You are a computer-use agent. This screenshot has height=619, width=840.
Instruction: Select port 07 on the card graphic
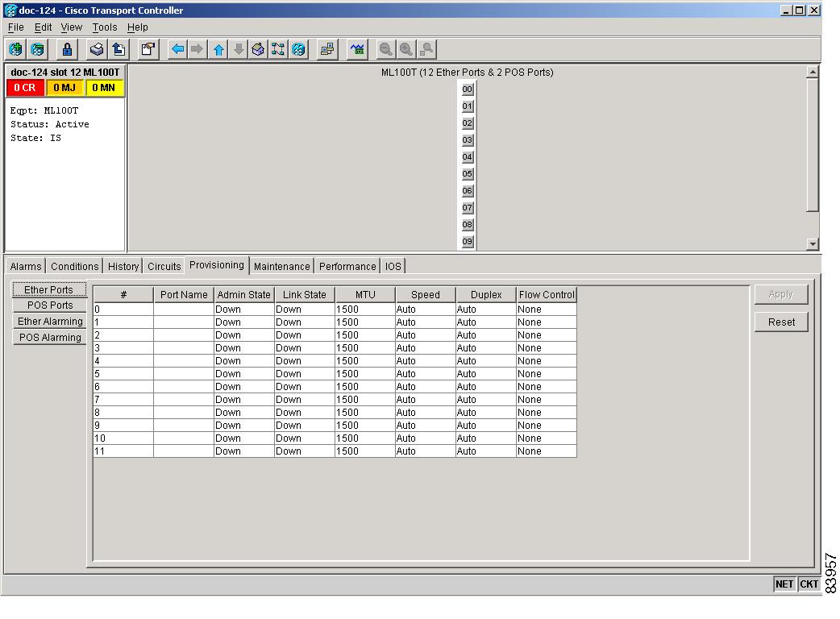tap(468, 208)
